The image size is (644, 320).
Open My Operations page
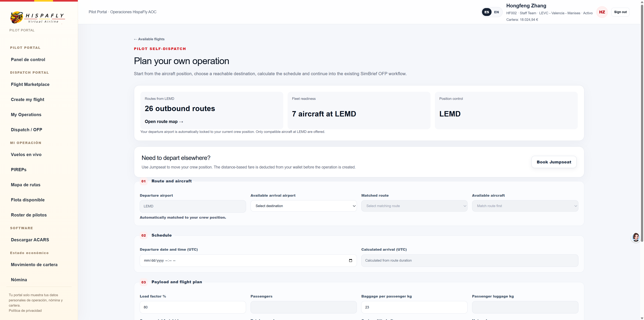click(26, 115)
